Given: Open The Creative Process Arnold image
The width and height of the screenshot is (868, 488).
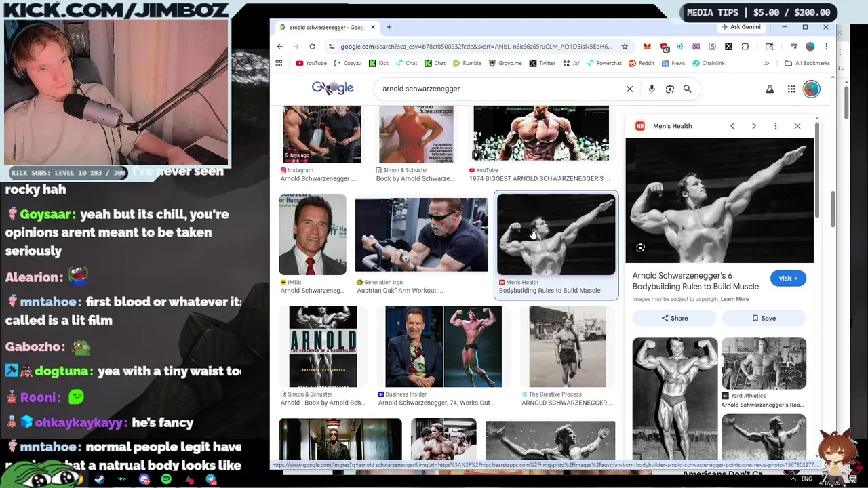Looking at the screenshot, I should pos(568,346).
